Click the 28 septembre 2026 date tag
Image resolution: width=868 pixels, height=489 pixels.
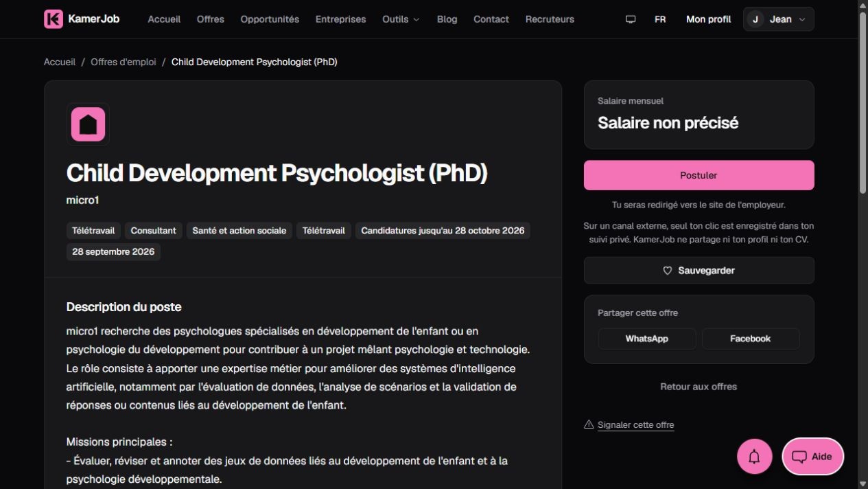pyautogui.click(x=113, y=252)
